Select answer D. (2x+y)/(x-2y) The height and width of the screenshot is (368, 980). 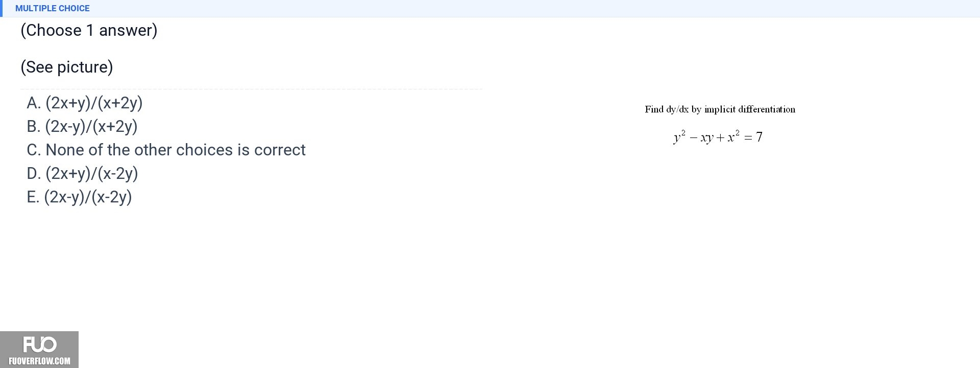82,173
